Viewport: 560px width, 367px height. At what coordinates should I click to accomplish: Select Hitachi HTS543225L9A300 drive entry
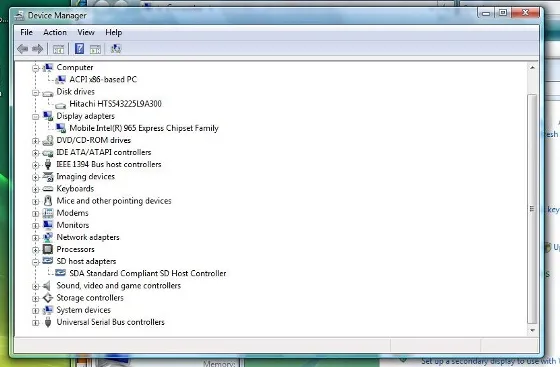tap(115, 104)
